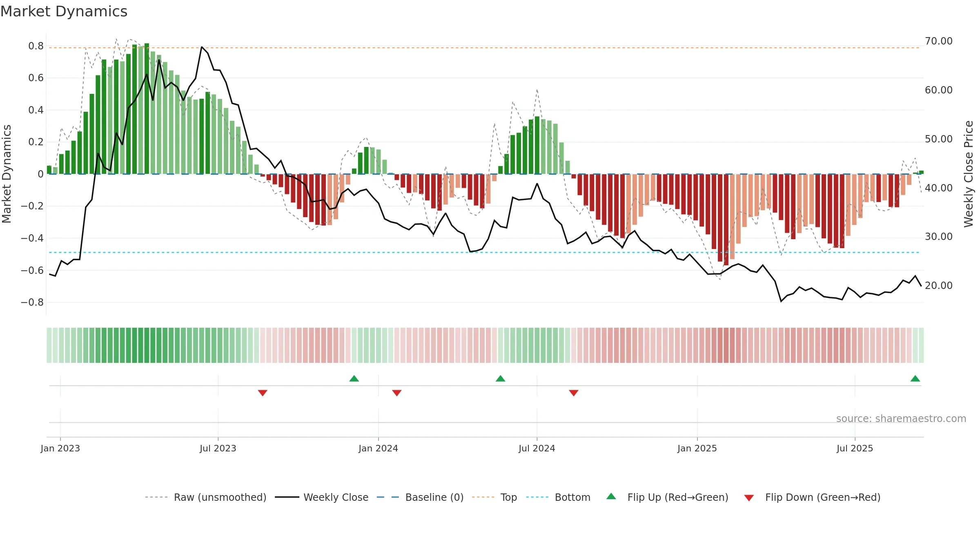Toggle the Flip Up (Red→Green) legend entry
Screen dimensions: 980x551
point(667,497)
